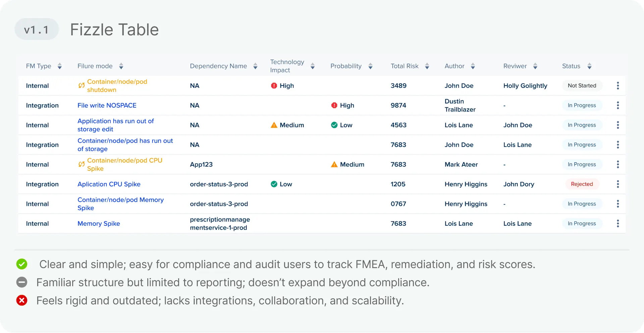Sort by Status column arrows
The height and width of the screenshot is (333, 644).
589,66
